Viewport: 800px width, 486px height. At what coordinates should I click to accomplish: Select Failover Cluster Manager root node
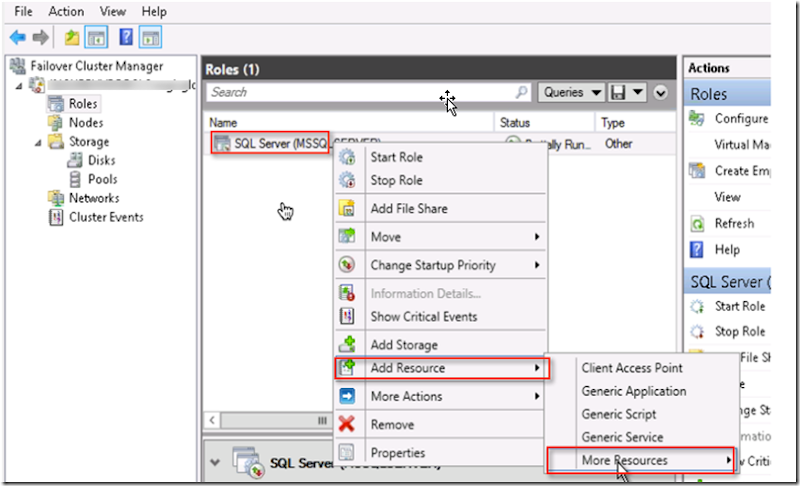[x=96, y=66]
